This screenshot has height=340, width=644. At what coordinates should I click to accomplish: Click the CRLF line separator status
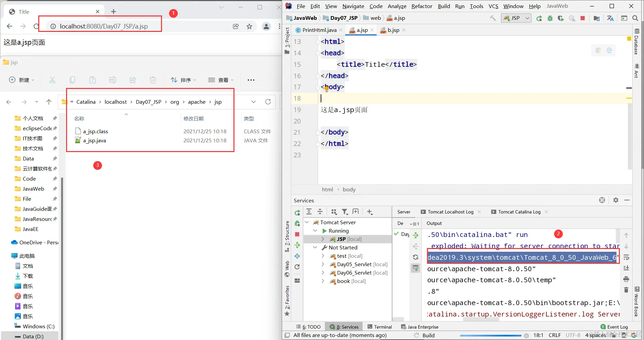point(554,335)
